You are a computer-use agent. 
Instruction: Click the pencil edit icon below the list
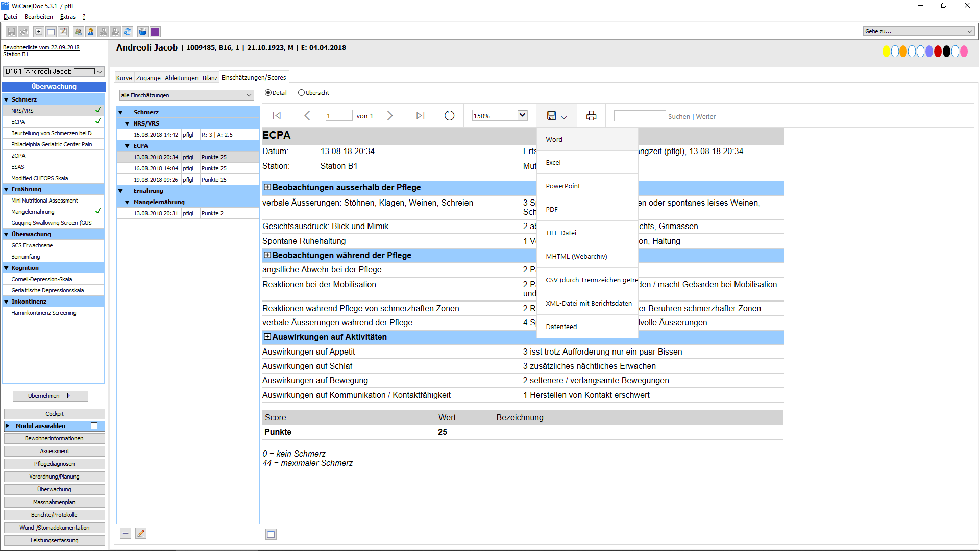click(141, 533)
